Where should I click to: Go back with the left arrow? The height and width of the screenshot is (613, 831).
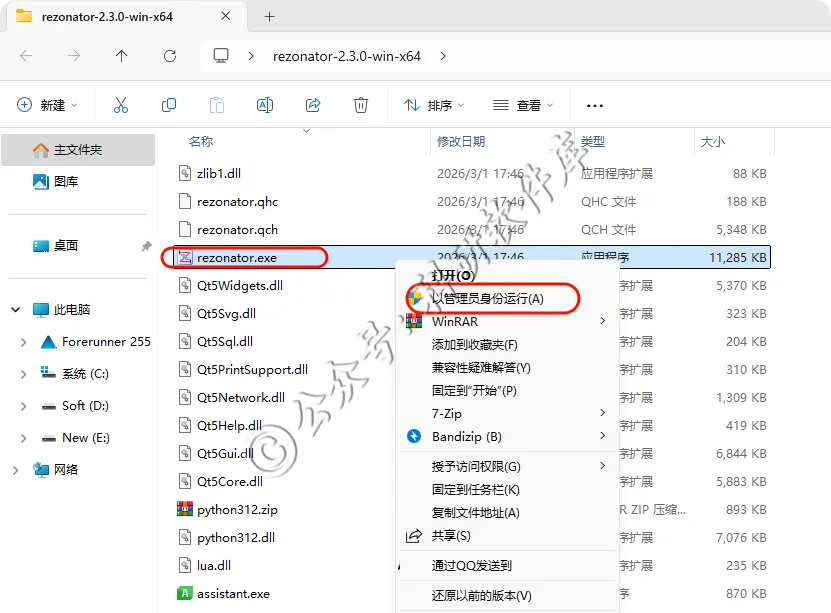(x=26, y=56)
